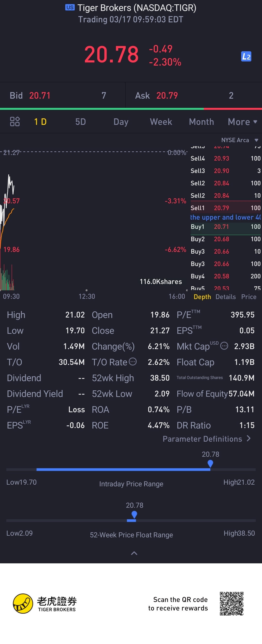Select the Details order book tab
The height and width of the screenshot is (644, 262).
[226, 297]
